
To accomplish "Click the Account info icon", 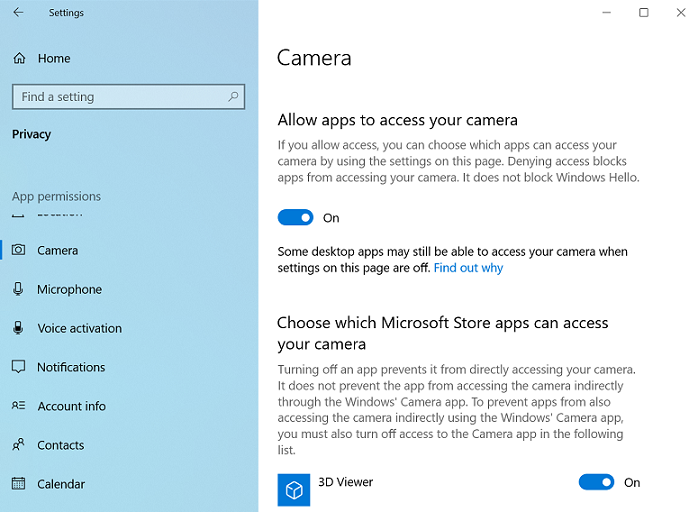I will 18,406.
